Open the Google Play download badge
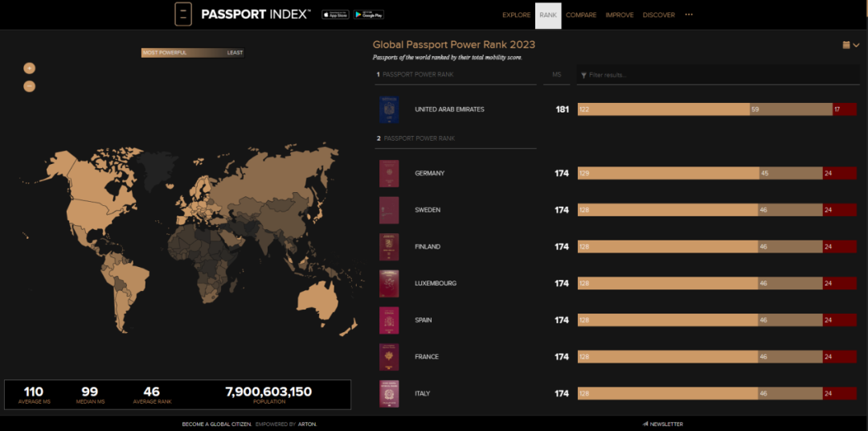868x431 pixels. pos(369,14)
